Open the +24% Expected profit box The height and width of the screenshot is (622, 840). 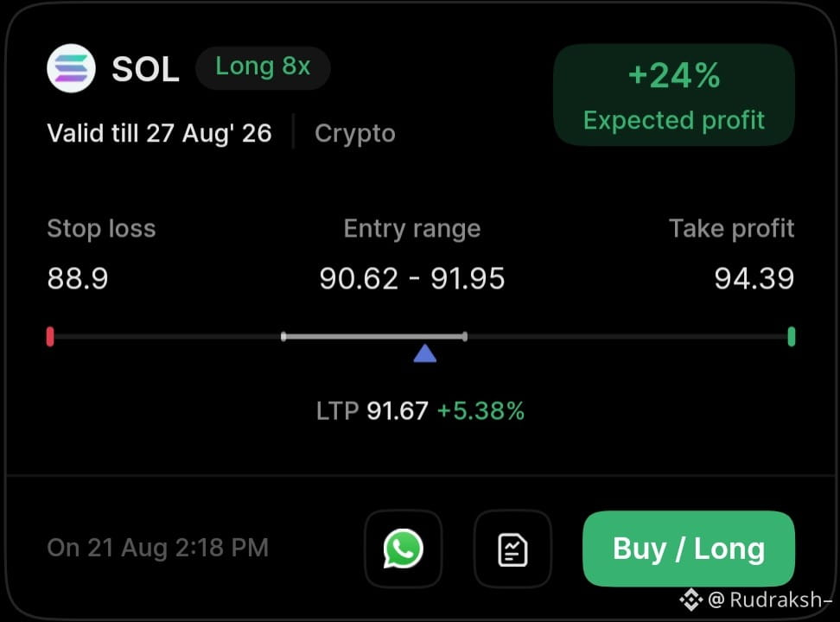click(x=674, y=95)
